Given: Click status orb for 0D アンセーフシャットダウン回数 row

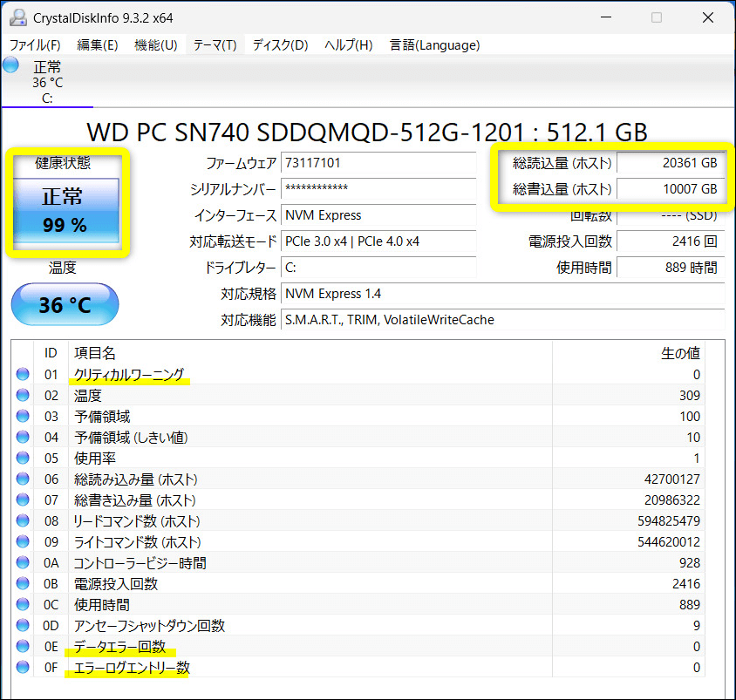Looking at the screenshot, I should tap(23, 625).
